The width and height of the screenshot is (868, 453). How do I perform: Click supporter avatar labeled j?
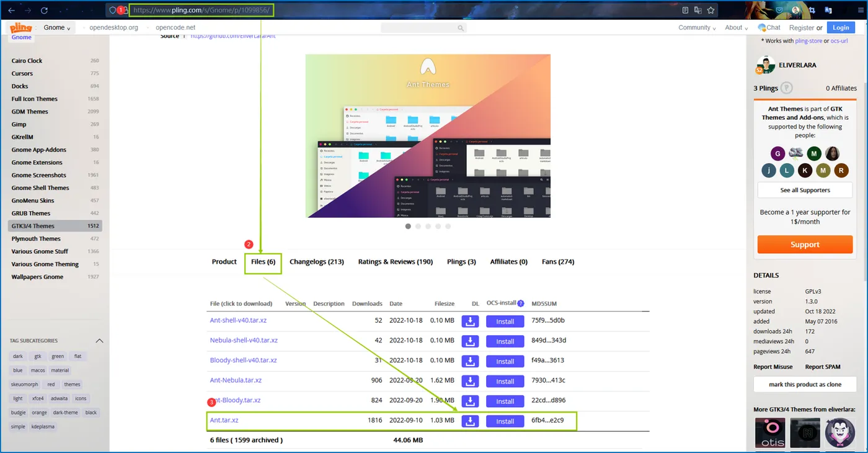point(769,171)
